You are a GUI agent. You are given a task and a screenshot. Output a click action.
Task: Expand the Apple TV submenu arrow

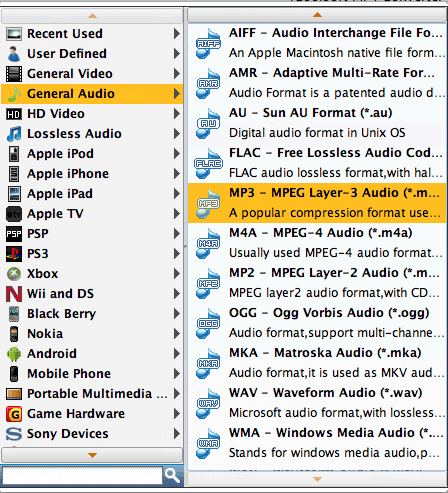pos(177,214)
